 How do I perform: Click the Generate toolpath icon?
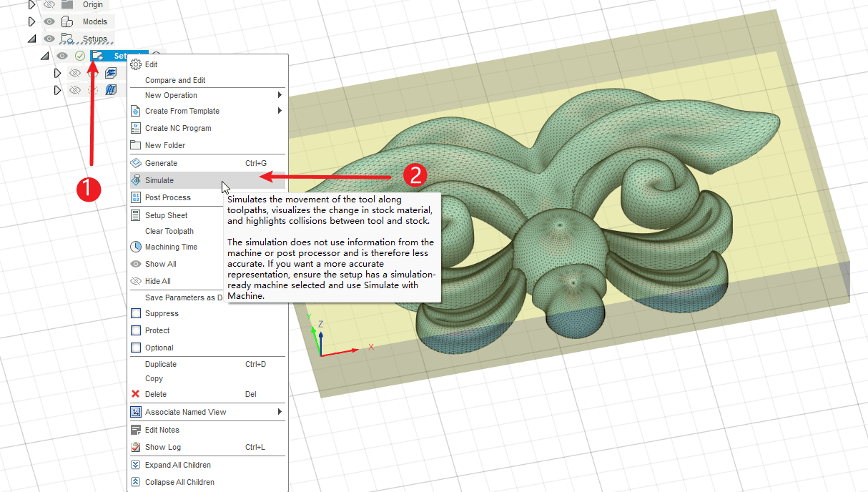136,163
